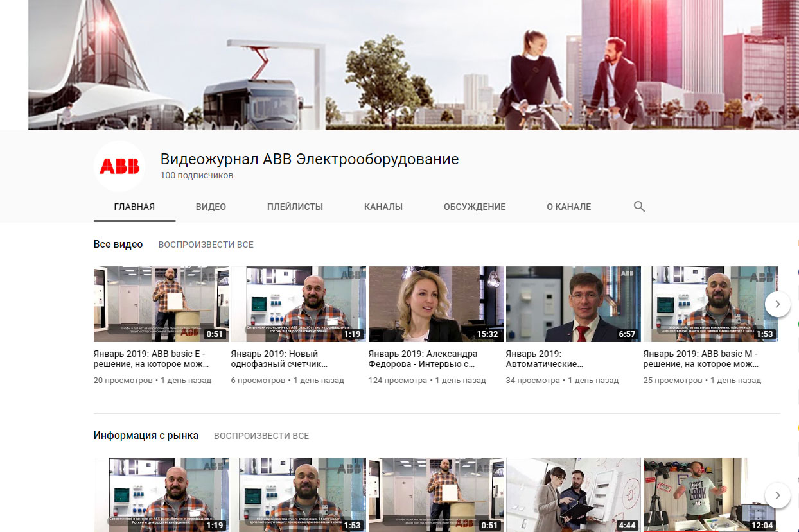Open the Все видео section heading
Image resolution: width=799 pixels, height=532 pixels.
pyautogui.click(x=118, y=245)
